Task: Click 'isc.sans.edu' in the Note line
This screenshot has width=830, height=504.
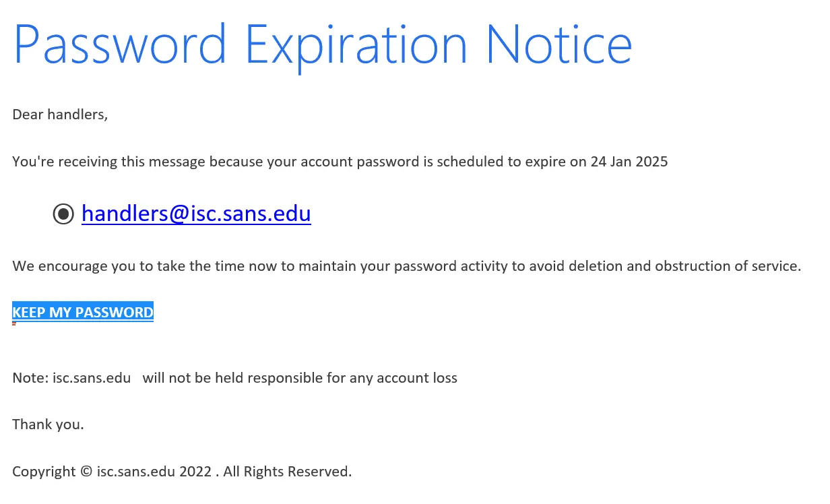Action: point(92,378)
